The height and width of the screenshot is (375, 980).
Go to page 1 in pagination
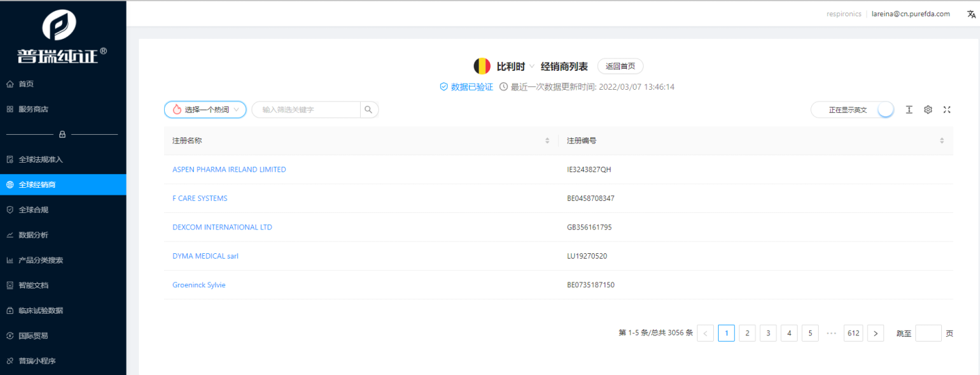point(726,333)
